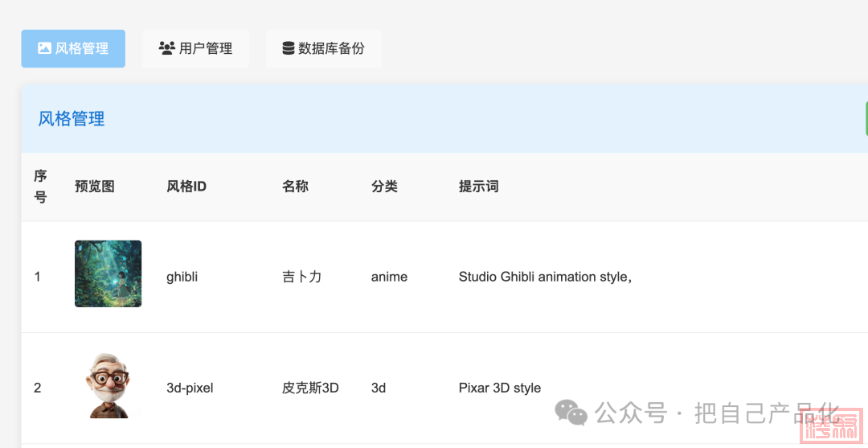Click the database icon beside 数据库备份
The width and height of the screenshot is (868, 448).
click(x=289, y=48)
